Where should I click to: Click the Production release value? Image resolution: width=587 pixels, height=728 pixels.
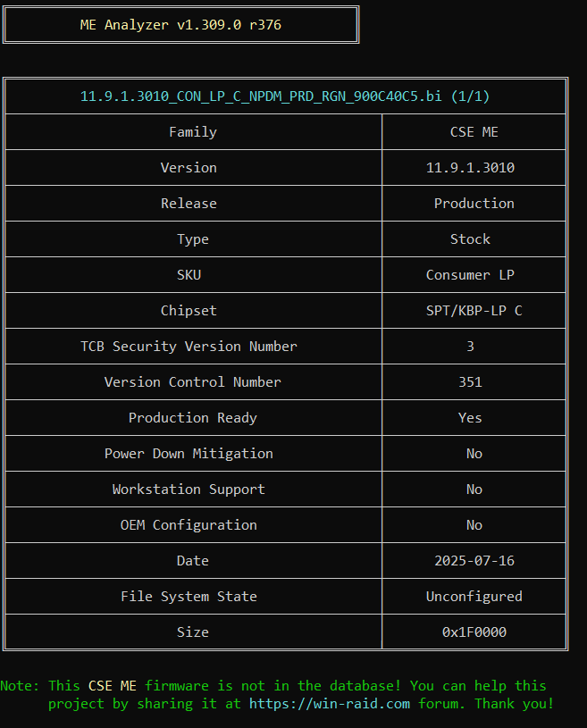[x=474, y=204]
